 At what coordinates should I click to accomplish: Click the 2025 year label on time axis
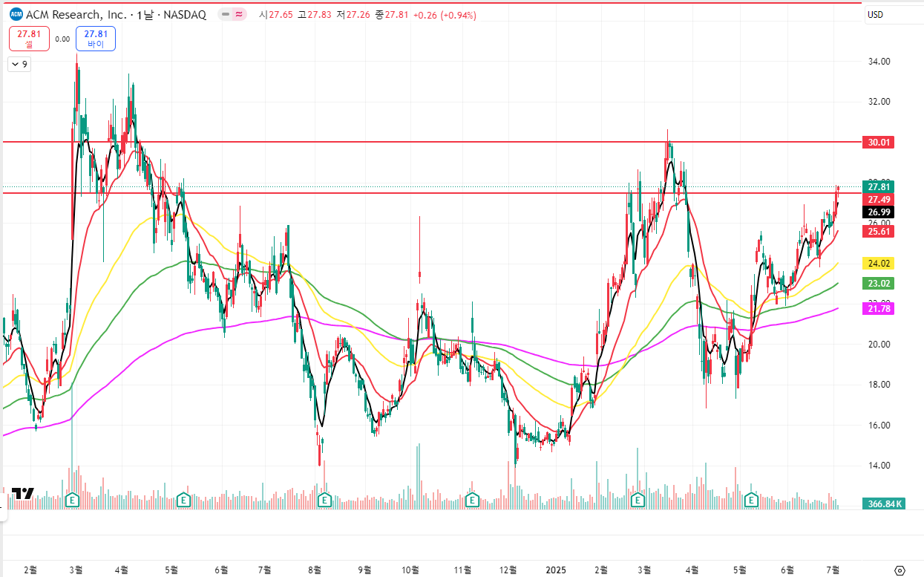pos(556,570)
